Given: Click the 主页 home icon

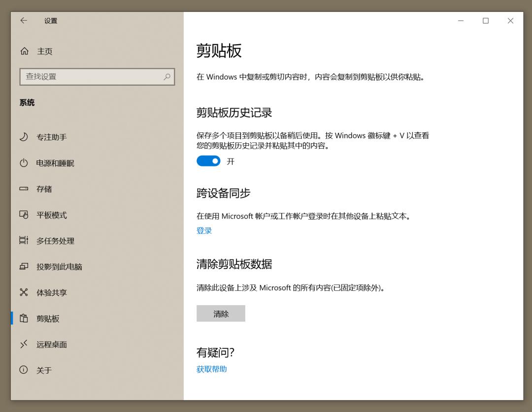Looking at the screenshot, I should coord(25,51).
